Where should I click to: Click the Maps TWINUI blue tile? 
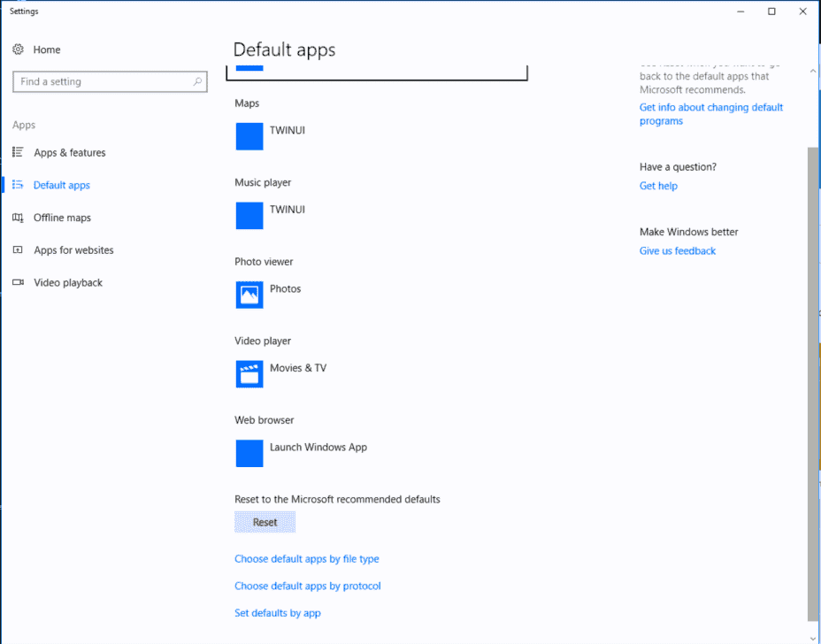(x=249, y=136)
